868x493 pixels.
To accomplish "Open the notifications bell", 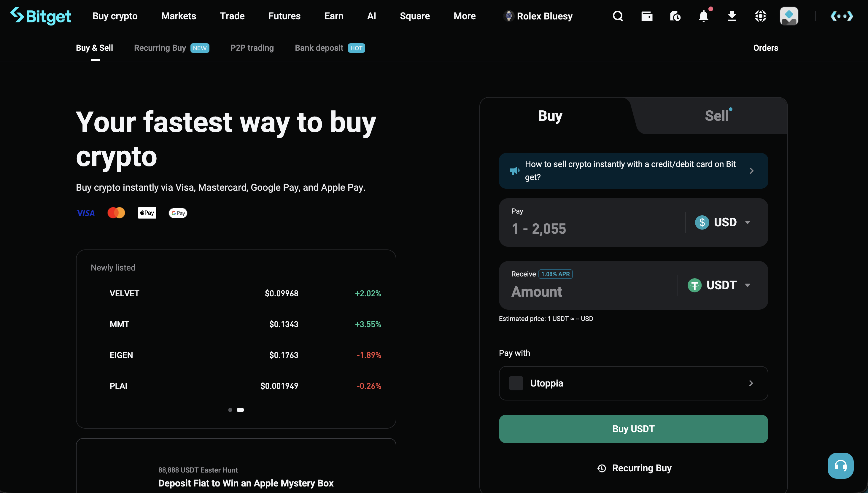I will coord(703,16).
